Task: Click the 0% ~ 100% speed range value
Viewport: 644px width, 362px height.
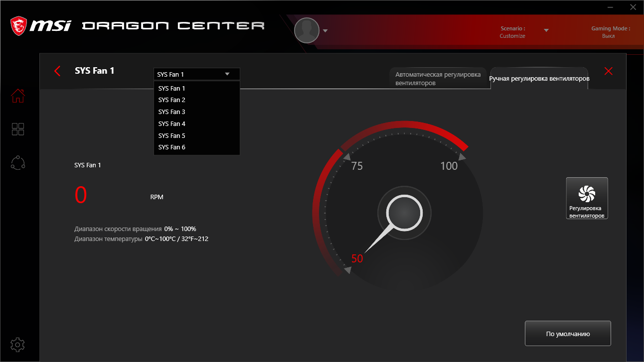Action: (180, 229)
